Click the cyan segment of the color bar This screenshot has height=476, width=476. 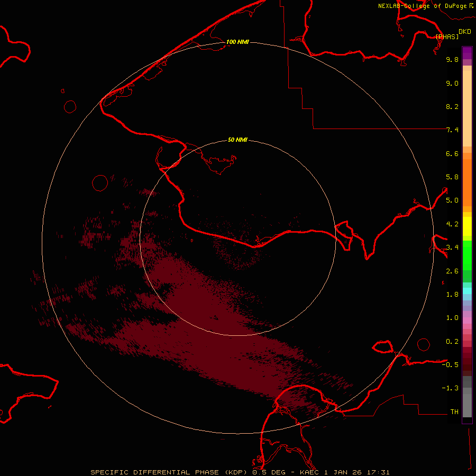pos(467,290)
